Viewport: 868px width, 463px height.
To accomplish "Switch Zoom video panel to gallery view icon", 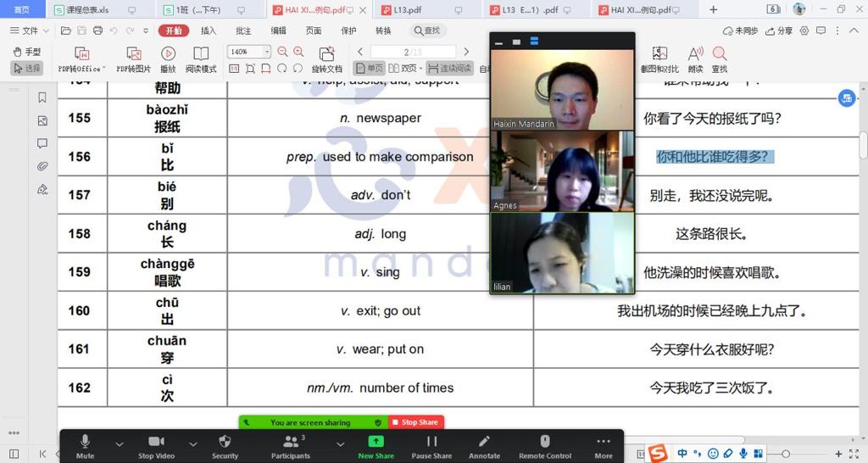I will click(534, 41).
